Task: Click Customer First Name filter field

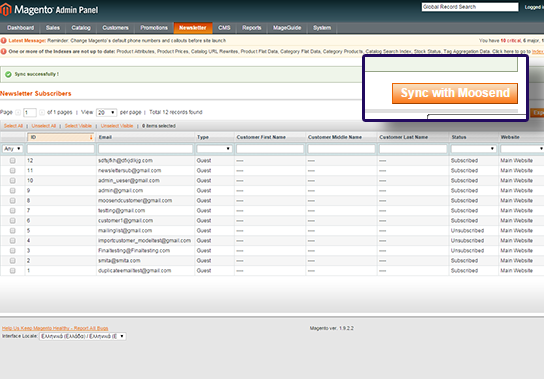Action: (x=270, y=149)
